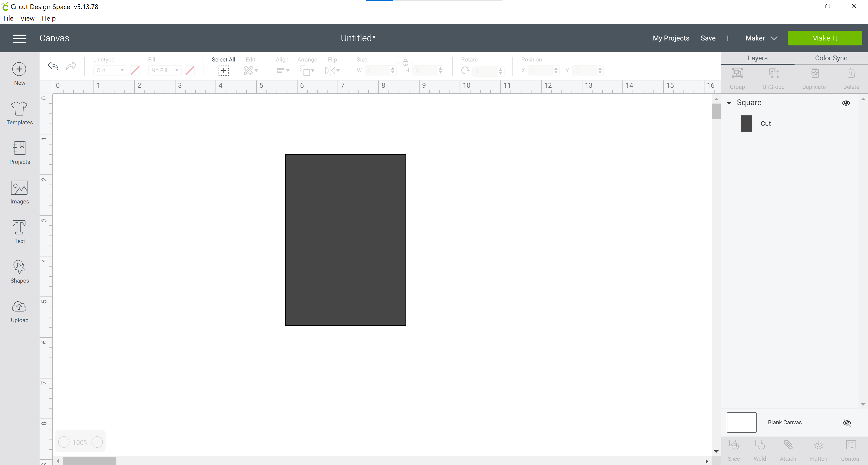868x465 pixels.
Task: Collapse the Square layer group
Action: point(729,103)
